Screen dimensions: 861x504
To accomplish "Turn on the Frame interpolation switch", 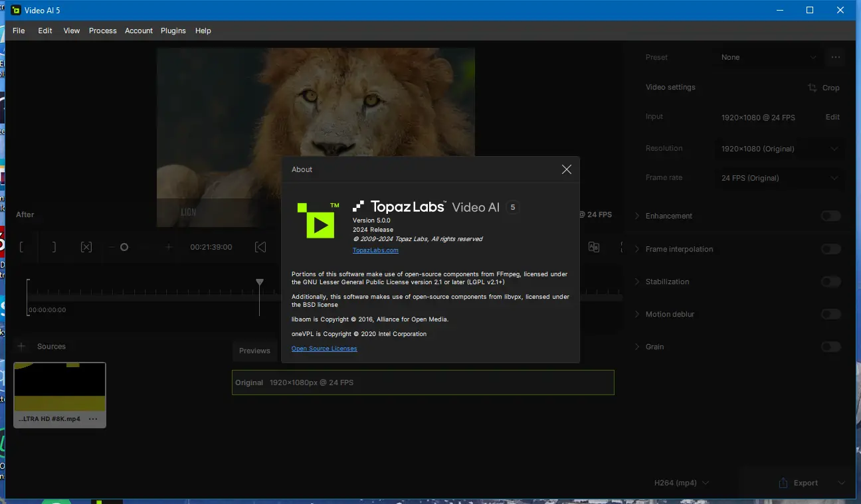I will click(x=830, y=249).
